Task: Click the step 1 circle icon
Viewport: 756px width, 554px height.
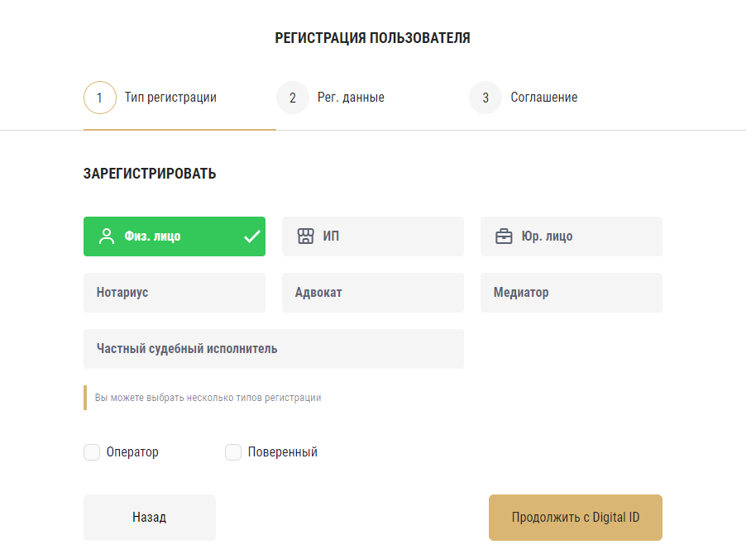Action: coord(99,98)
